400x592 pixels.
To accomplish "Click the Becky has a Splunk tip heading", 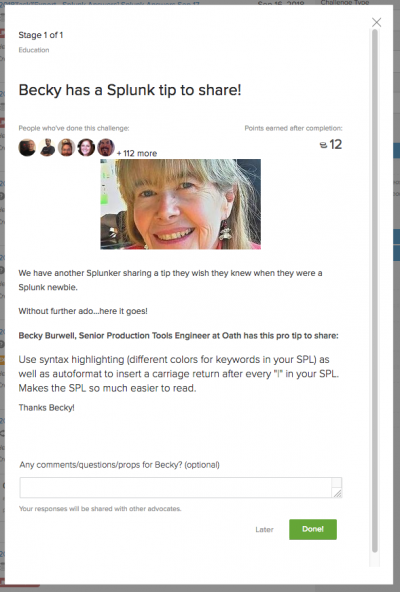I will tap(130, 90).
